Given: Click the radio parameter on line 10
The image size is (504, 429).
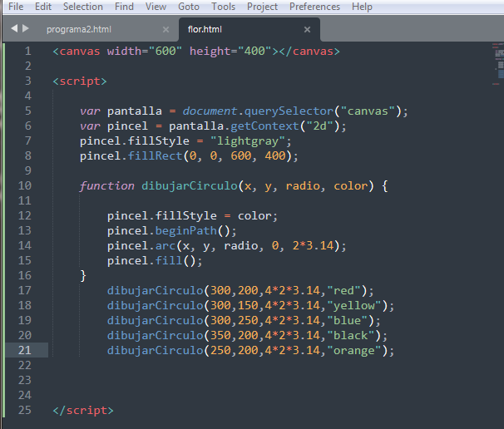Looking at the screenshot, I should pyautogui.click(x=303, y=185).
